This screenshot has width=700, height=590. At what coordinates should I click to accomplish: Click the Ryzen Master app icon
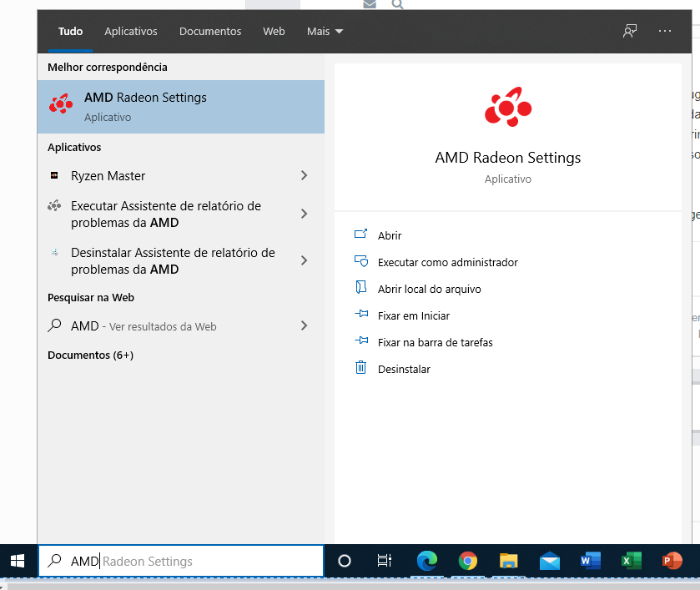click(x=54, y=175)
